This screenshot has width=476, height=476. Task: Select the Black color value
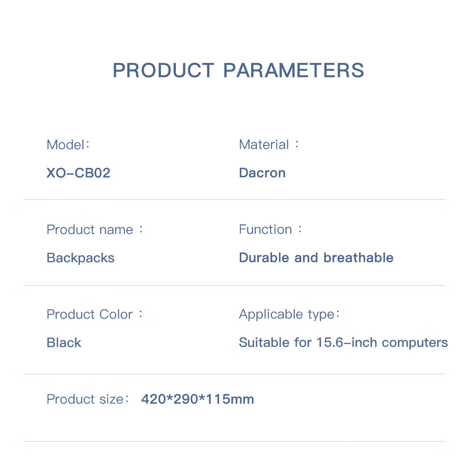click(64, 342)
